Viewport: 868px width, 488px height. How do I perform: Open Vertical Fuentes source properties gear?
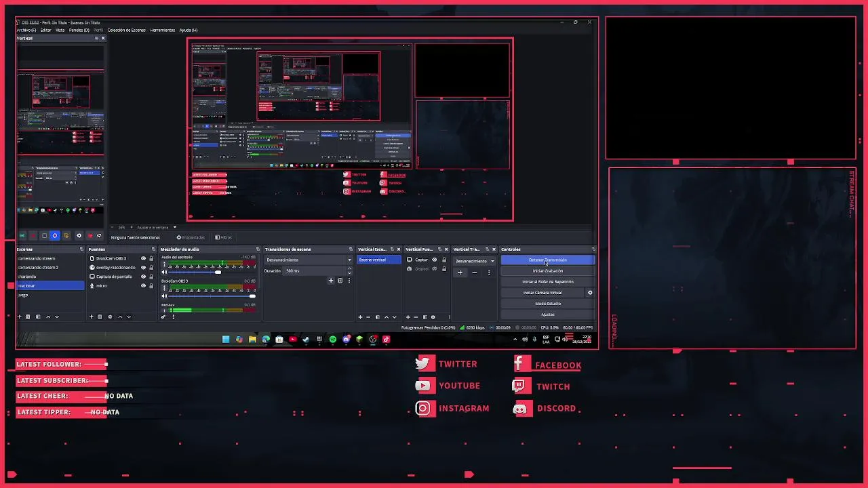[x=433, y=317]
